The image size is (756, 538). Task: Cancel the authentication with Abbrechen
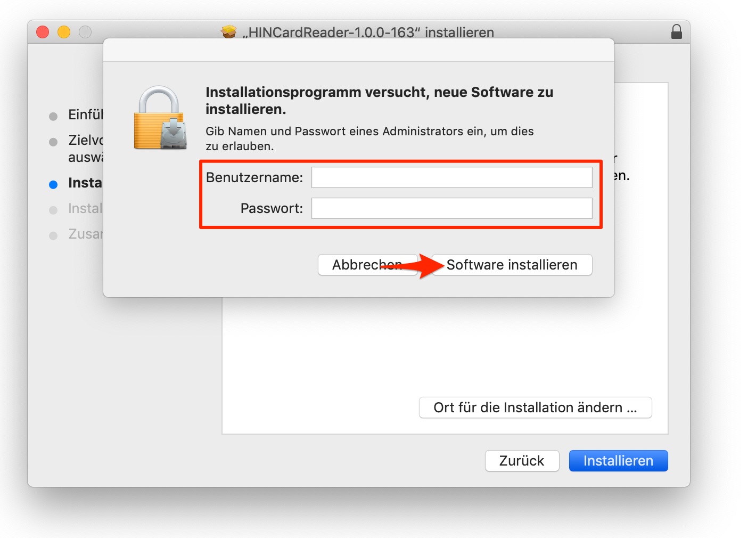[x=367, y=265]
